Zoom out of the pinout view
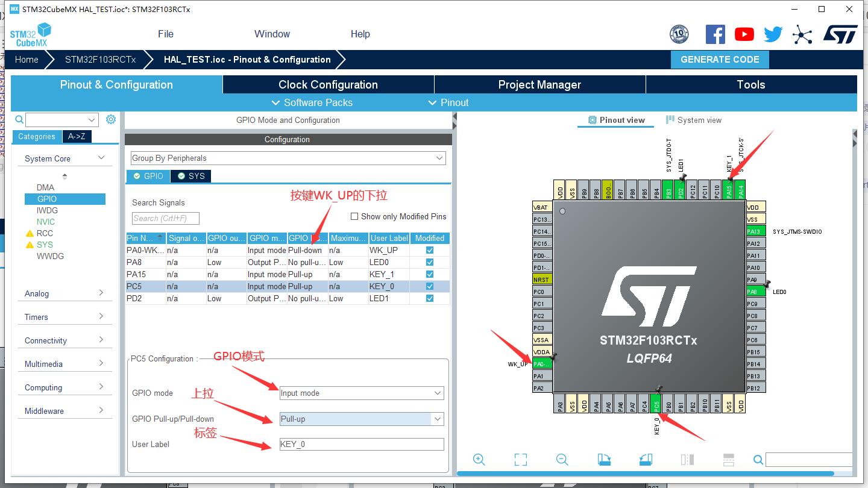This screenshot has width=868, height=488. (562, 459)
